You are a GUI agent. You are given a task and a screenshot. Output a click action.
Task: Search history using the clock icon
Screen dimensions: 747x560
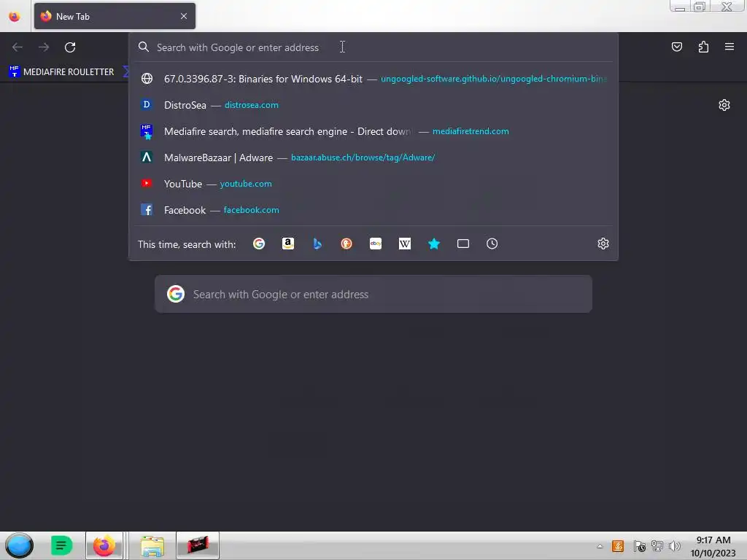492,244
